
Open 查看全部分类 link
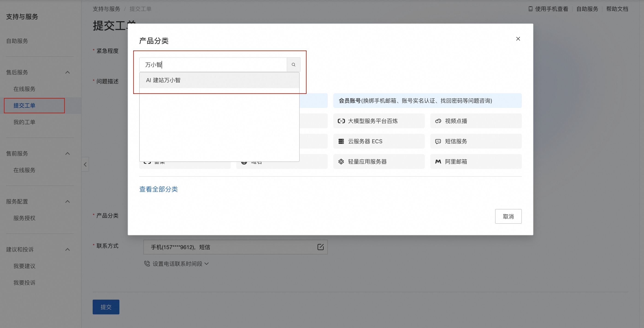159,189
